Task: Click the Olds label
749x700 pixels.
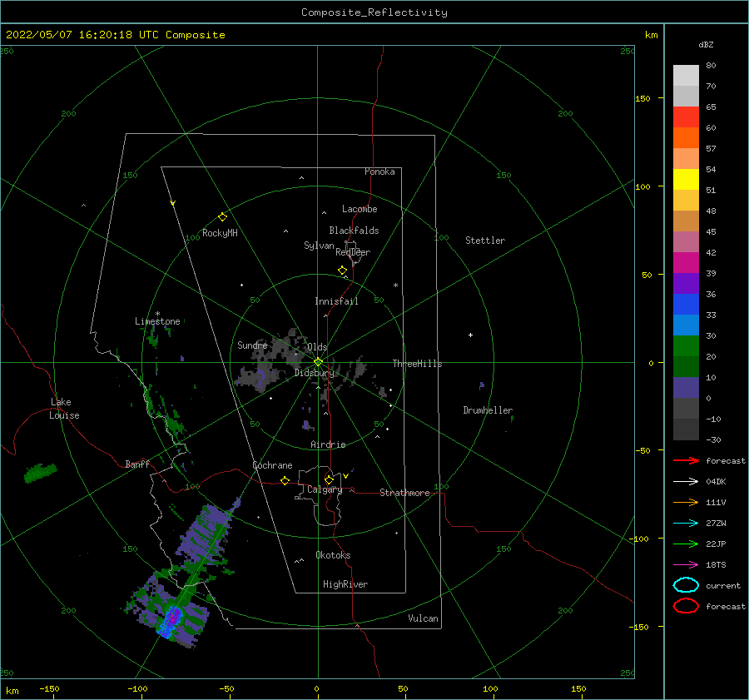Action: (x=317, y=347)
